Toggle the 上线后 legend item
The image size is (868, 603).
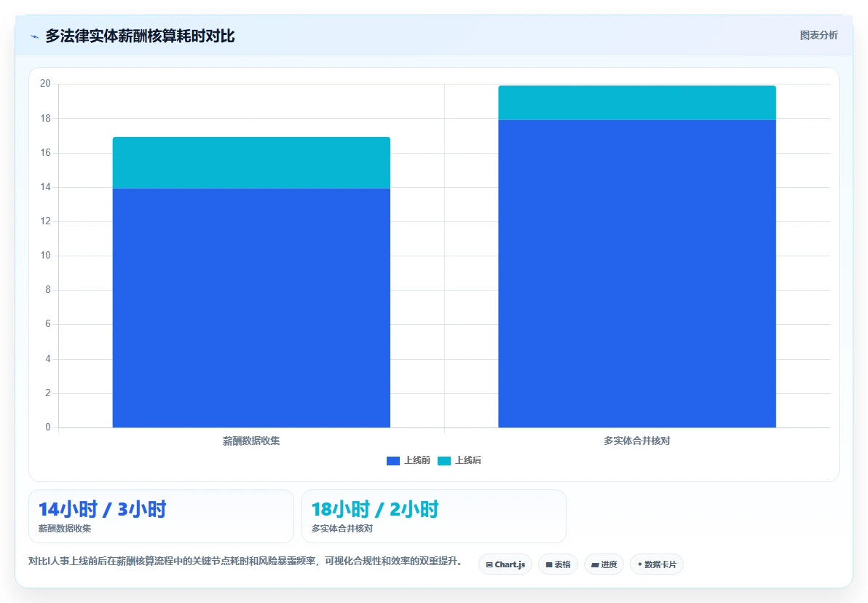click(x=459, y=461)
